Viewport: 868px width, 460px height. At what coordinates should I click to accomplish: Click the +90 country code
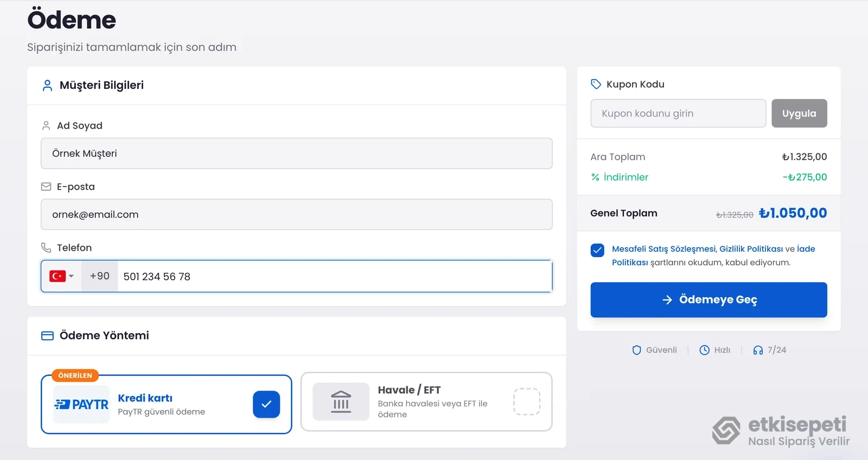tap(100, 276)
